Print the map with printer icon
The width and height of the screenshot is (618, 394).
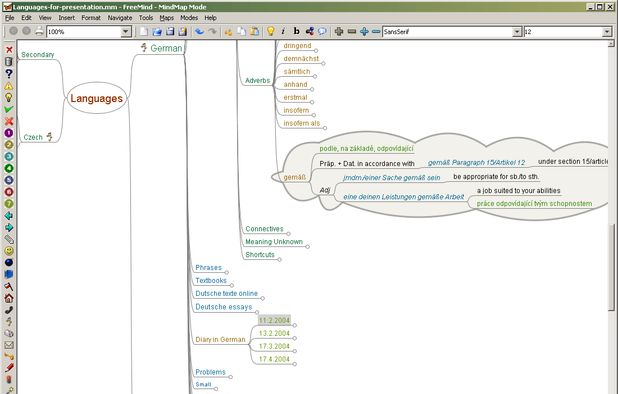[39, 31]
